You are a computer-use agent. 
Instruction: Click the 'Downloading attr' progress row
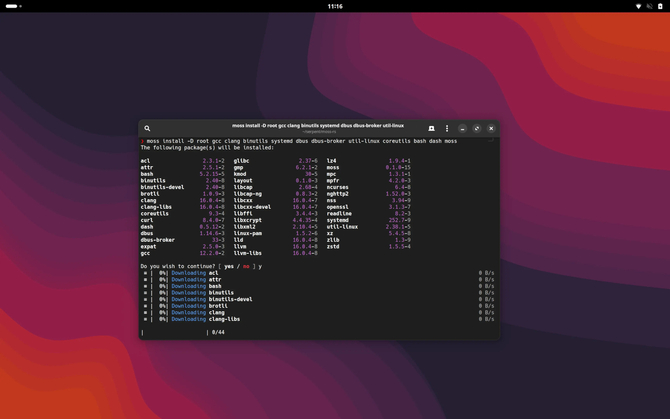tap(319, 280)
